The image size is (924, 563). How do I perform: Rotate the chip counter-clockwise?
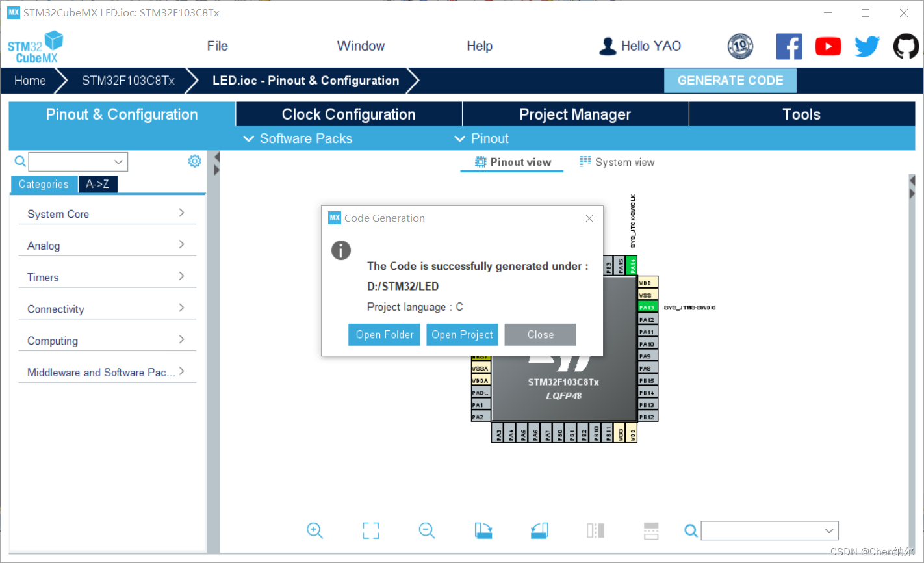pos(539,530)
